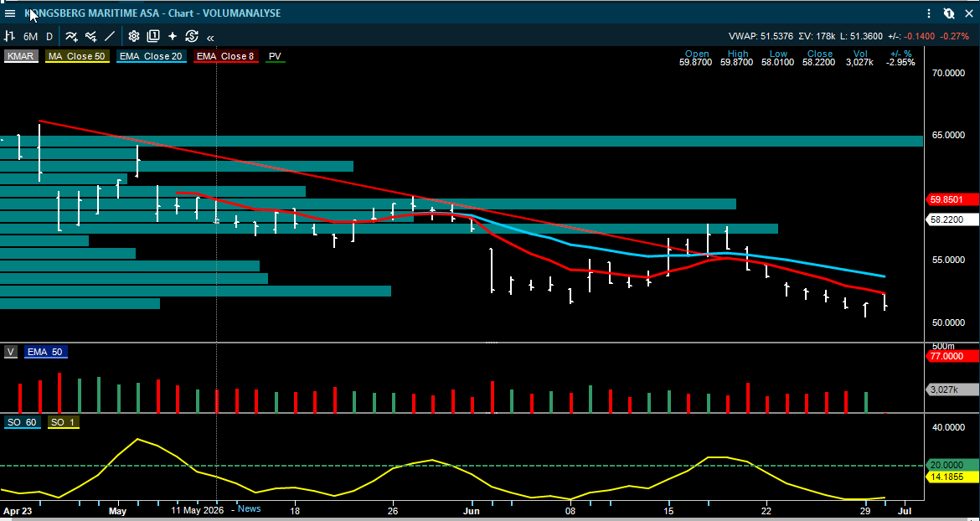Click the red 59.8501 price tag
The image size is (980, 521).
point(952,200)
